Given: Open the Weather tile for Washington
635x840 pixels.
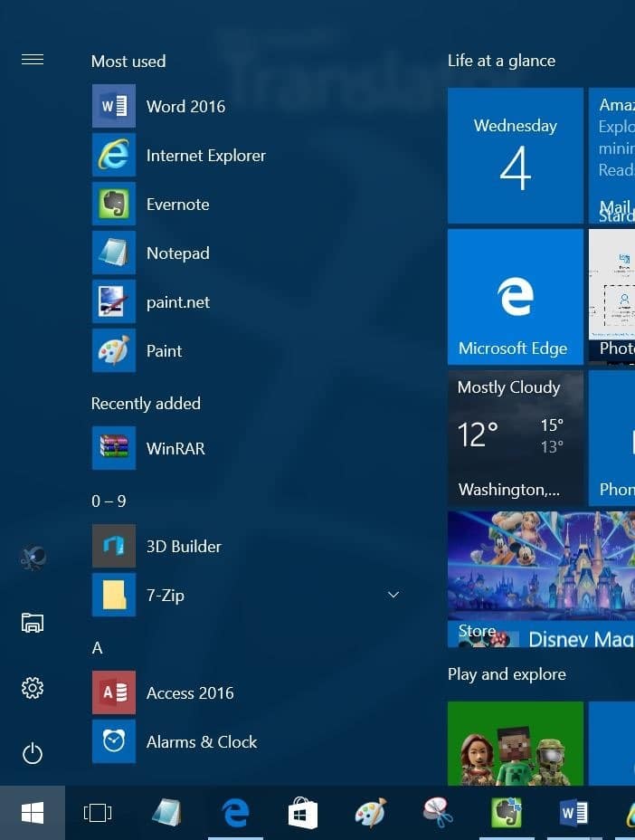Looking at the screenshot, I should (x=515, y=438).
